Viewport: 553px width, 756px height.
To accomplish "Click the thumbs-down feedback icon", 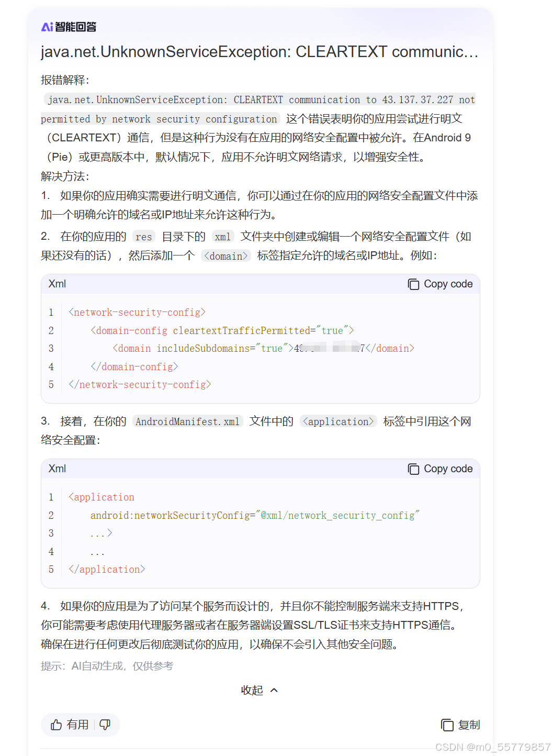I will [105, 725].
